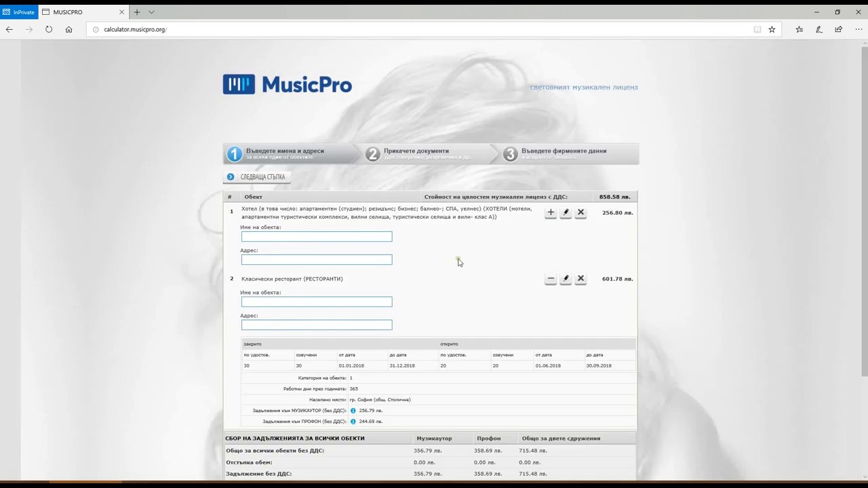
Task: Show info for МУЗИКАУТОР obligations
Action: pos(353,411)
